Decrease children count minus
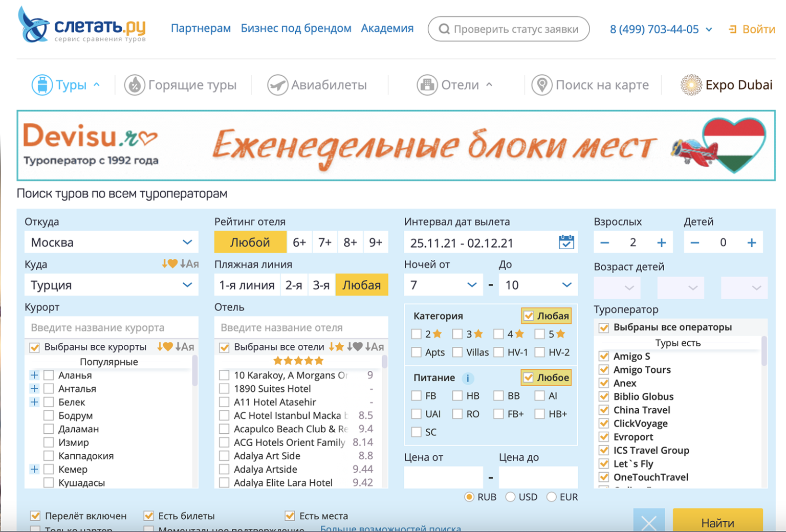This screenshot has width=786, height=532. (694, 242)
